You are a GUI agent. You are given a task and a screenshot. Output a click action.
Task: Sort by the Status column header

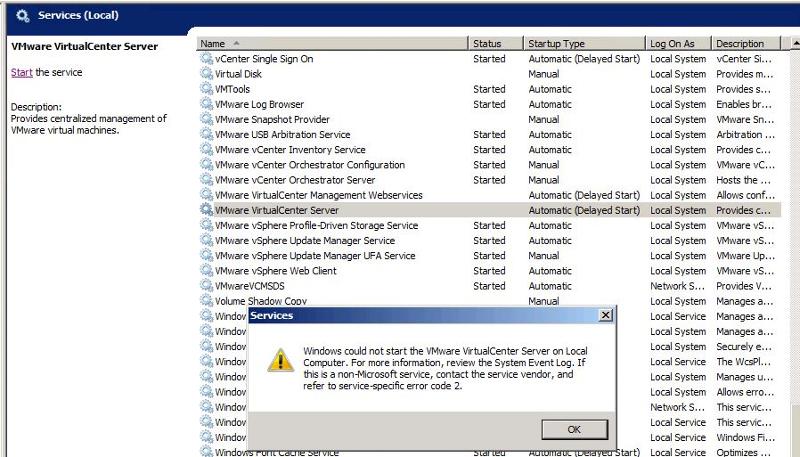[495, 44]
